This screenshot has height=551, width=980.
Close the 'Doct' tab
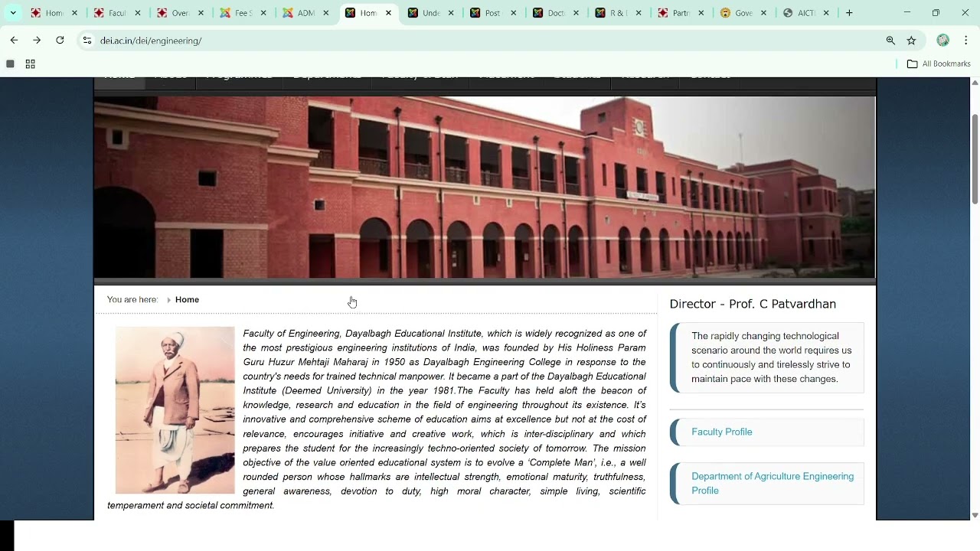click(577, 13)
